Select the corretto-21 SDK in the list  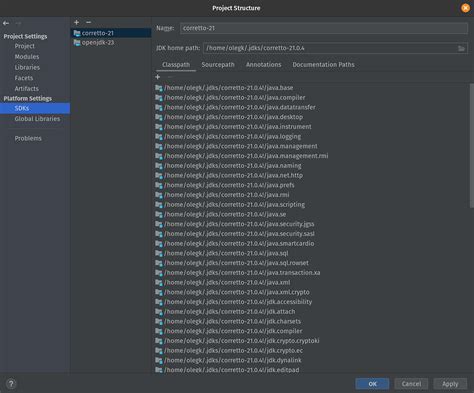click(x=111, y=33)
